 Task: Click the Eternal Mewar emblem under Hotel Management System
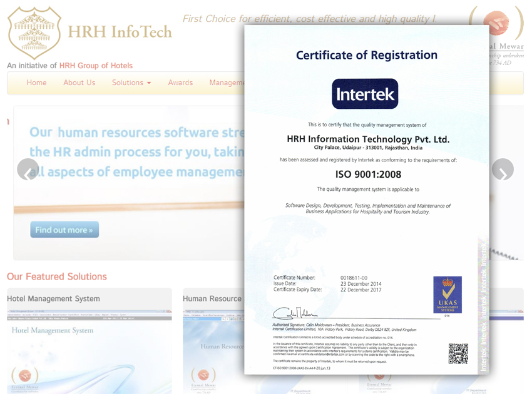pos(25,375)
